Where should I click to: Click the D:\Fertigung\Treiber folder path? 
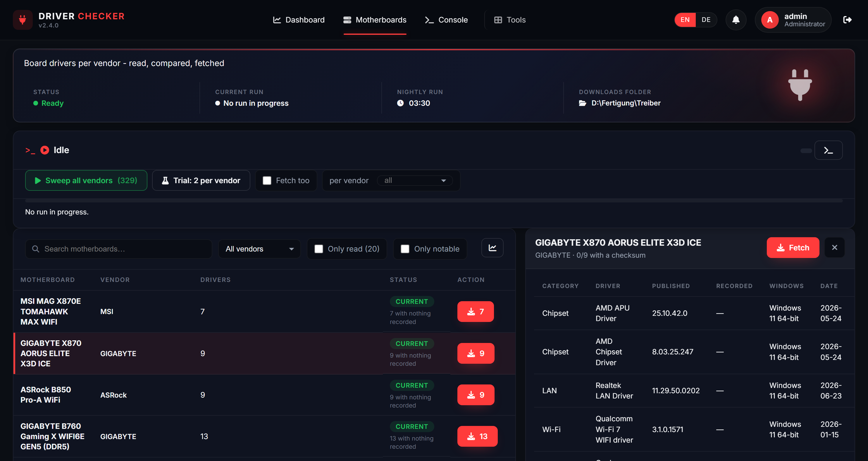626,103
